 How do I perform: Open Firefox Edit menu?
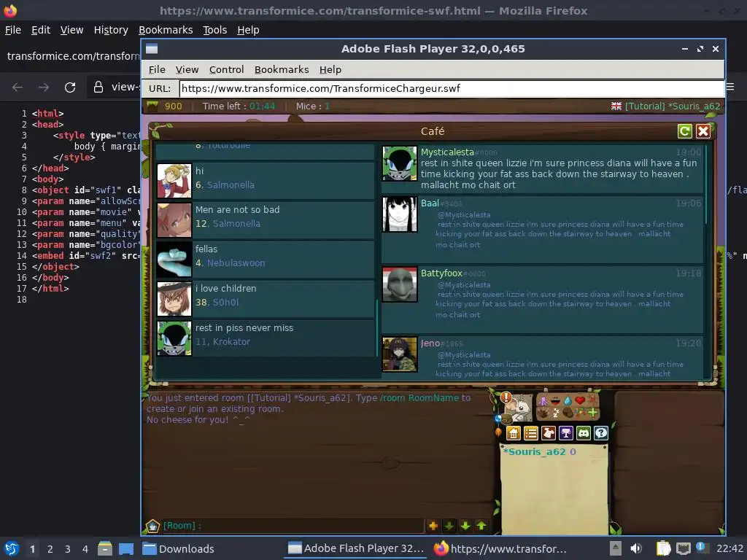click(41, 30)
